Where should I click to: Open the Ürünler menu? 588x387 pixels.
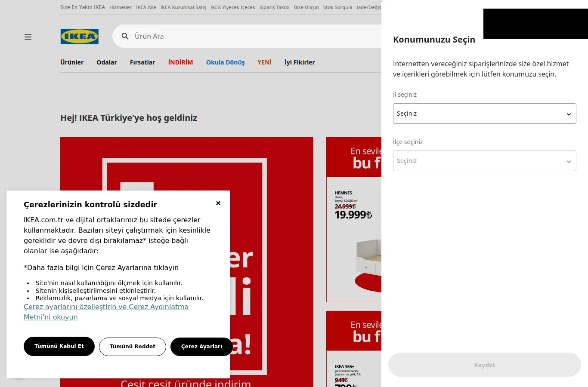point(72,62)
